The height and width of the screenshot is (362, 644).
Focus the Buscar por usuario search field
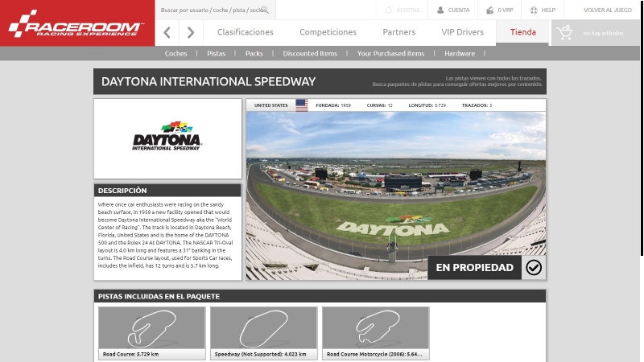pos(215,10)
